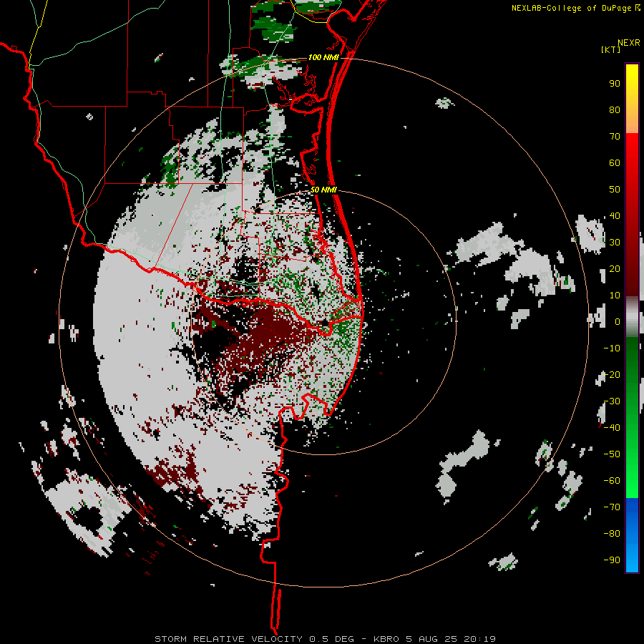Click STORM RELATIVE VELOCITY in the caption
Image resolution: width=644 pixels, height=644 pixels.
click(230, 639)
